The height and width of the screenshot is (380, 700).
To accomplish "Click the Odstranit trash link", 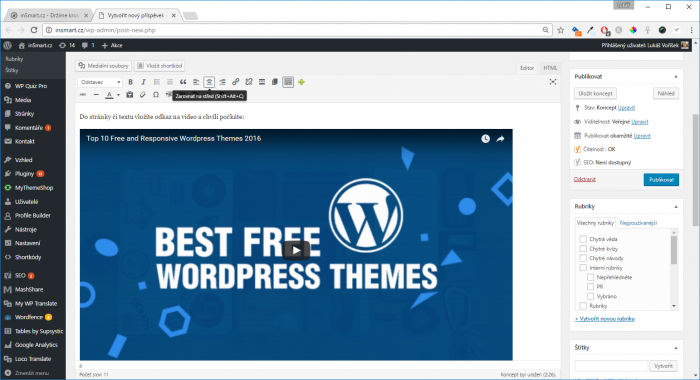I will click(585, 179).
